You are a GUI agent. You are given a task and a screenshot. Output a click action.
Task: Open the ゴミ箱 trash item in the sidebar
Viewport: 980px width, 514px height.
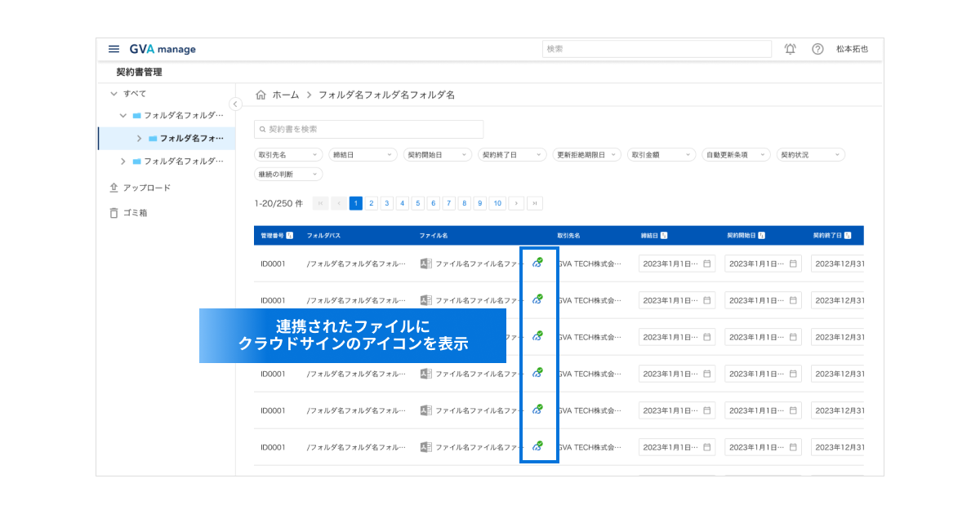pos(130,213)
